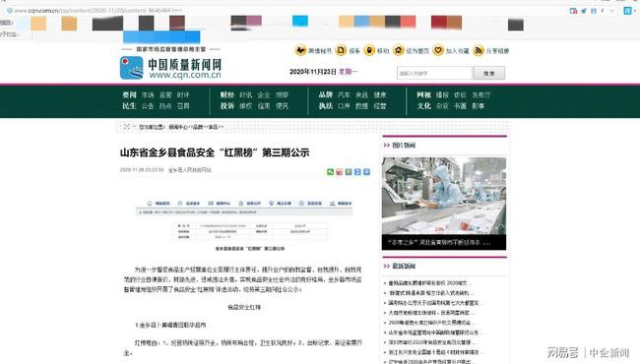
Task: Select the 品牌 navigation menu item
Action: (325, 94)
